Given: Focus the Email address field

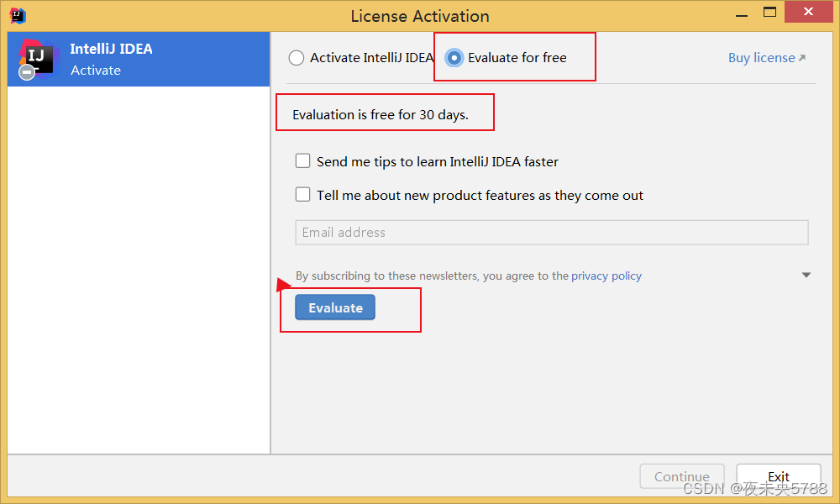Looking at the screenshot, I should coord(551,233).
